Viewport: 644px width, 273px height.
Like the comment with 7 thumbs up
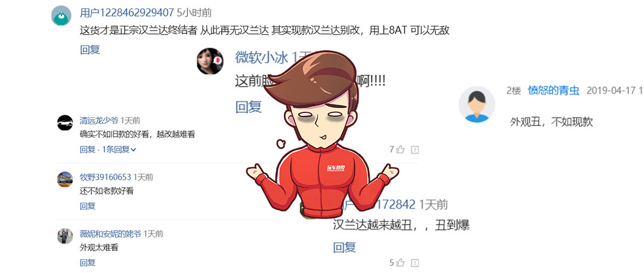401,149
